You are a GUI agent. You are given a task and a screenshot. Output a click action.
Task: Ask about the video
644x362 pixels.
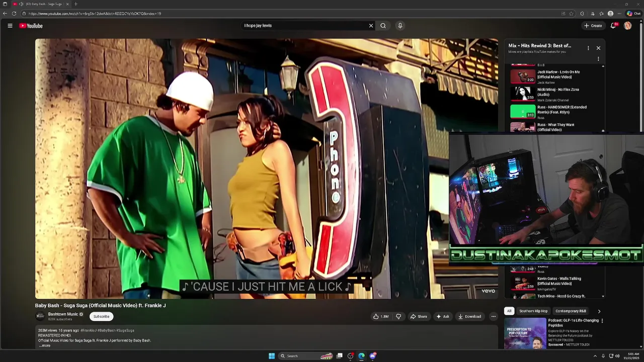click(x=443, y=316)
